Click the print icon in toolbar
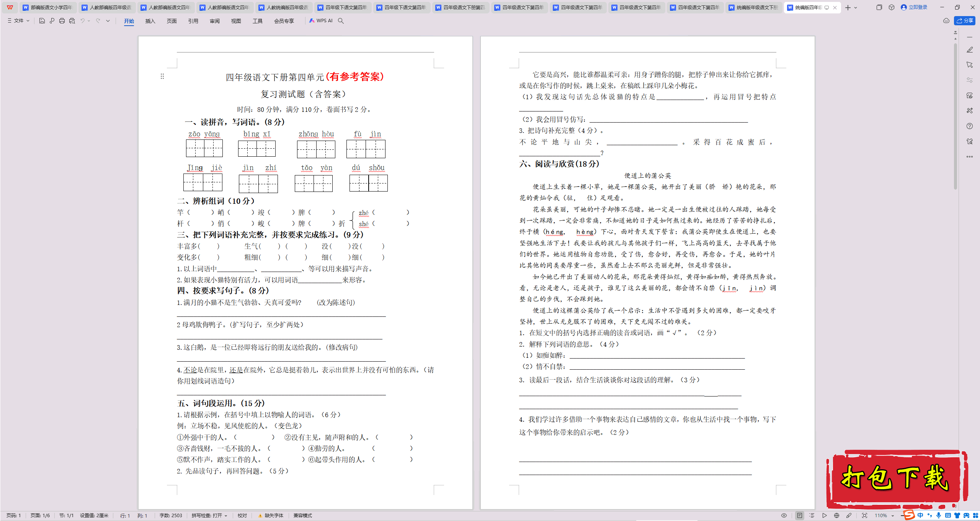Viewport: 980px width, 521px height. pyautogui.click(x=62, y=21)
